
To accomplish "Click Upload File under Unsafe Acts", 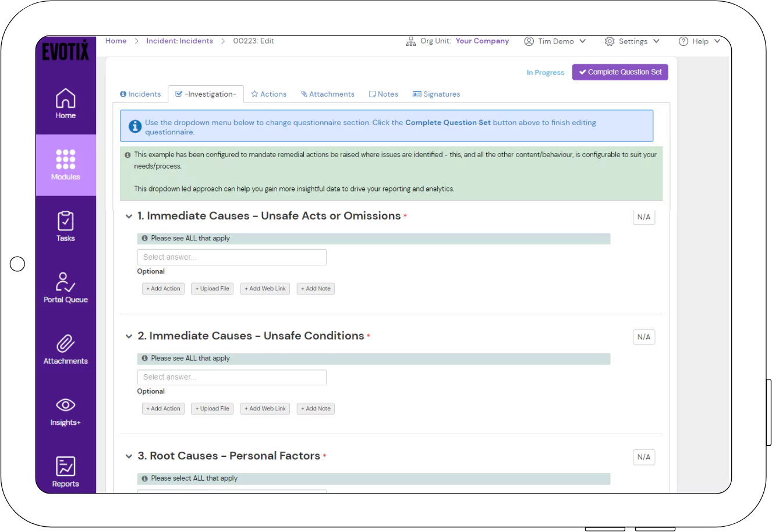I will (213, 289).
